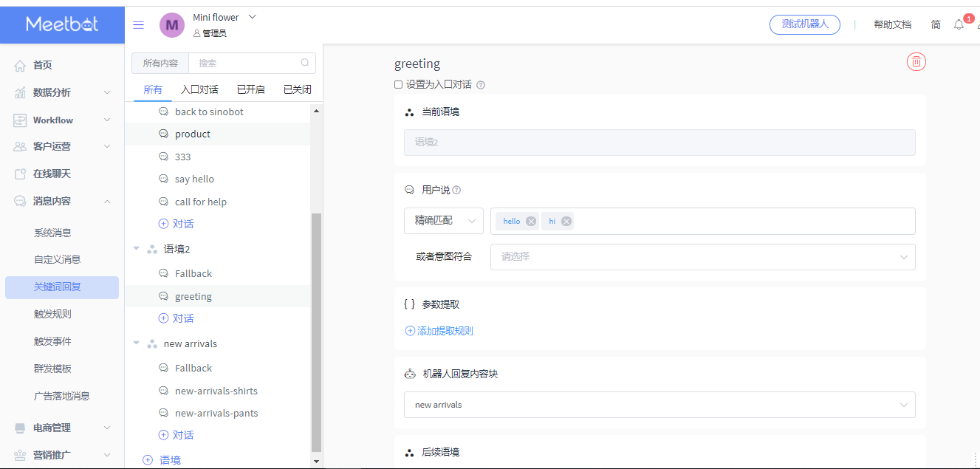Expand the Workflow sidebar menu
The height and width of the screenshot is (469, 980).
coord(107,120)
